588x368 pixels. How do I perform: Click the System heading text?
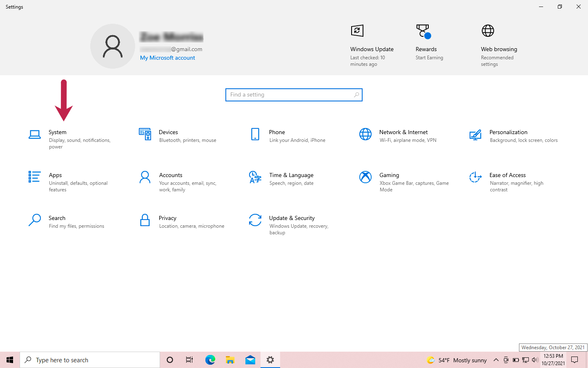[x=58, y=132]
